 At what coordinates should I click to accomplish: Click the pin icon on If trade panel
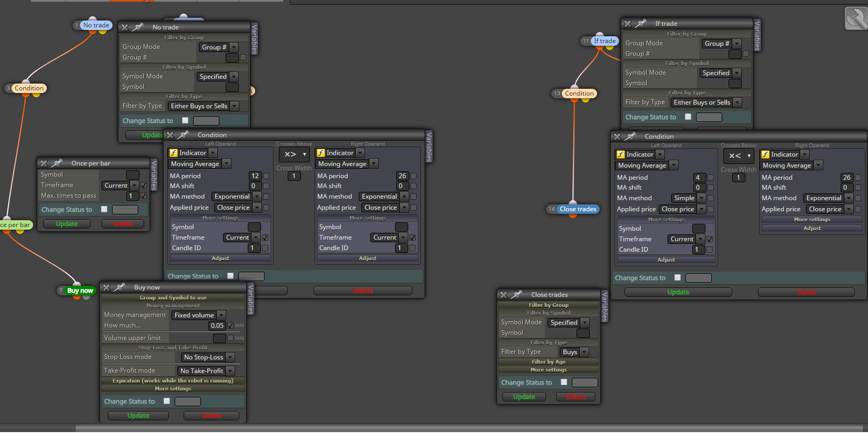640,24
